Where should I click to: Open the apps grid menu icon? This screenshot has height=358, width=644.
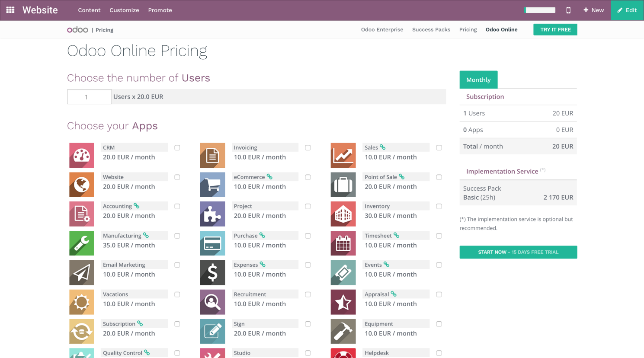click(10, 10)
